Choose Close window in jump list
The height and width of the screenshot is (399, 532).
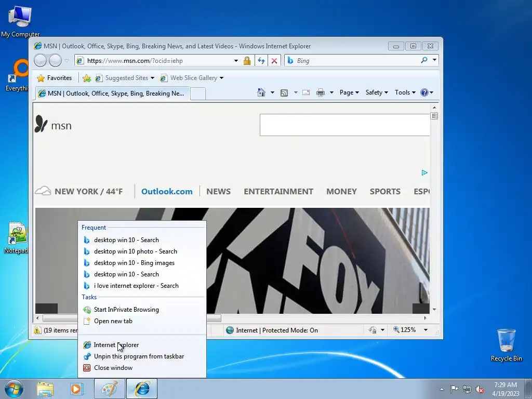point(142,368)
